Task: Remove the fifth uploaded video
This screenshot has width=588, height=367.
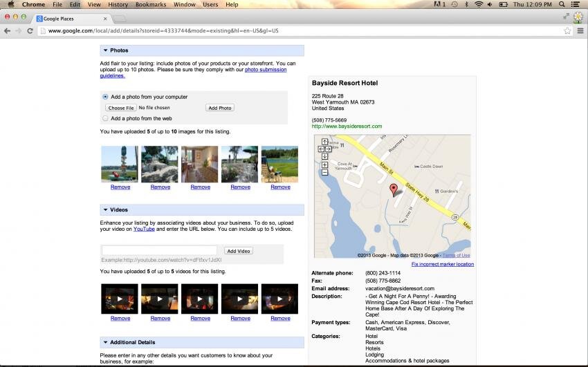Action: tap(280, 319)
